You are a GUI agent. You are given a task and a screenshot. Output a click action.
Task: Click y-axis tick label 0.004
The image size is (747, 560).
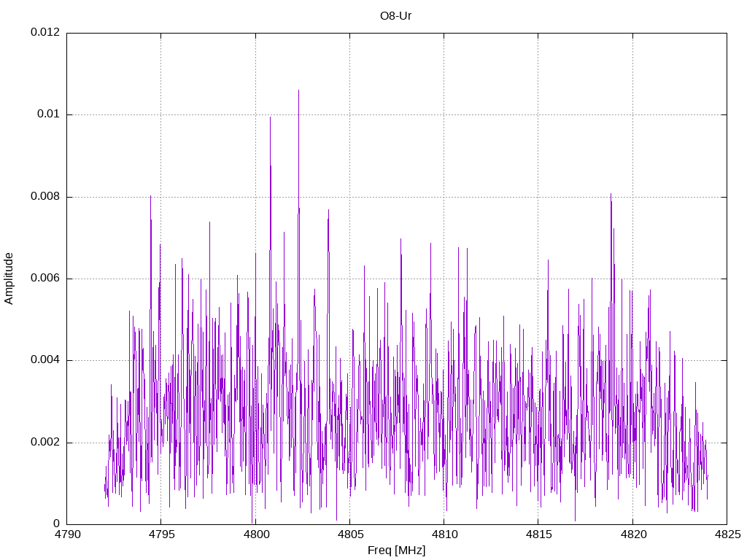pyautogui.click(x=45, y=360)
